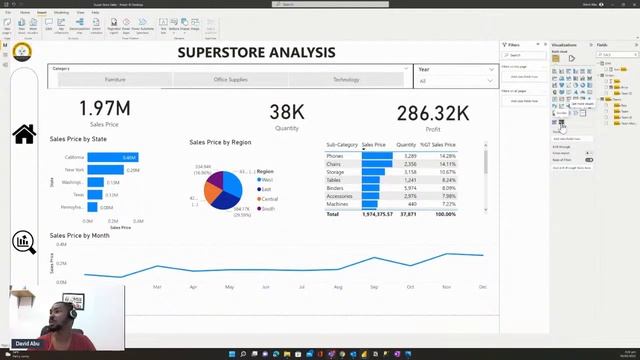Choose the Funnel visualization icon
This screenshot has height=360, width=640.
(562, 85)
